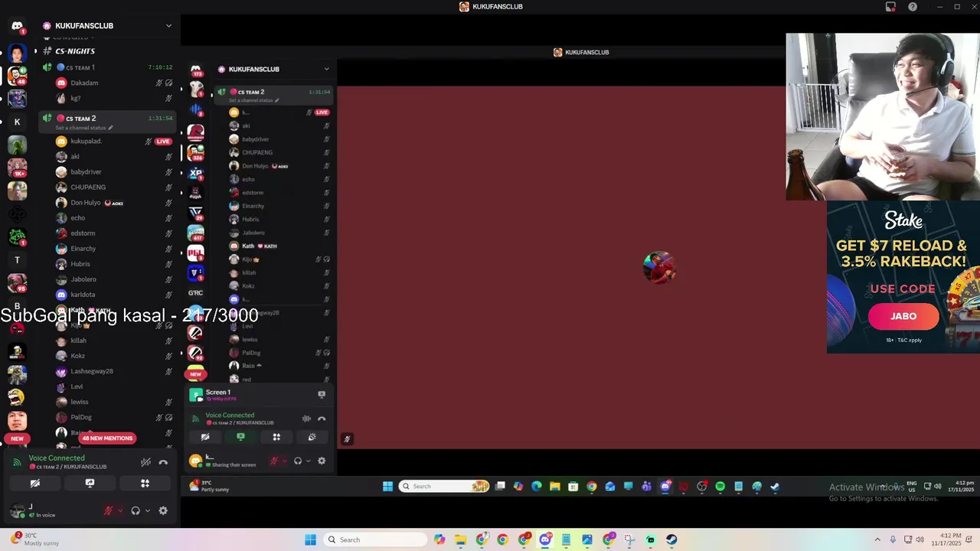This screenshot has width=980, height=551.
Task: Open File Explorer from the bottom taskbar
Action: pos(461,540)
